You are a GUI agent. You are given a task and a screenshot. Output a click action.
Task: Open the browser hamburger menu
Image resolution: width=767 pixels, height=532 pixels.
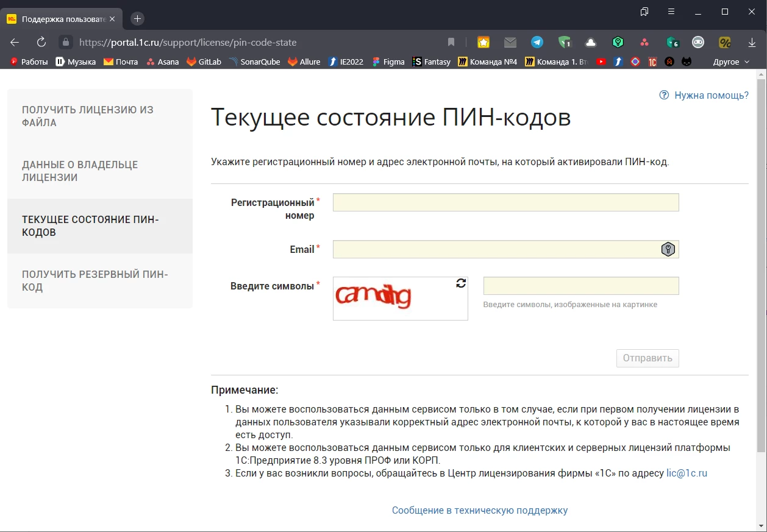click(671, 12)
